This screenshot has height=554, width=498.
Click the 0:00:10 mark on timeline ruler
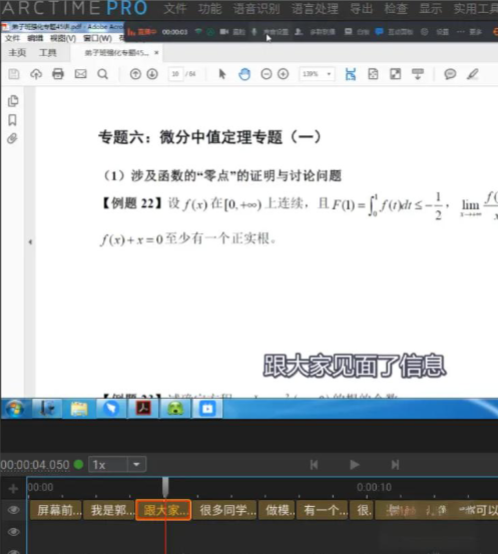point(374,487)
